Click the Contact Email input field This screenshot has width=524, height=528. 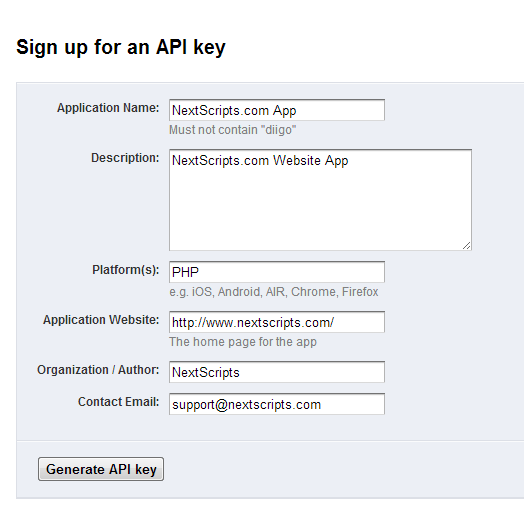277,404
